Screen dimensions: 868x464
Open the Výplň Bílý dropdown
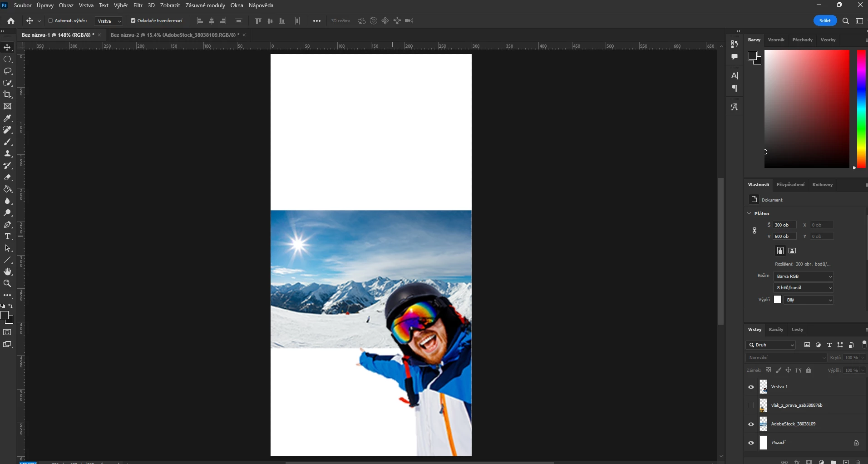coord(809,300)
